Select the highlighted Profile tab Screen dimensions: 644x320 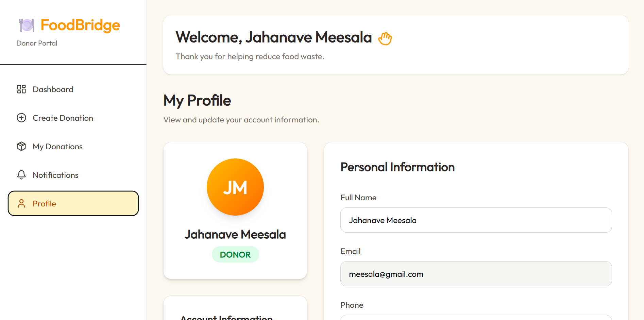pyautogui.click(x=73, y=203)
